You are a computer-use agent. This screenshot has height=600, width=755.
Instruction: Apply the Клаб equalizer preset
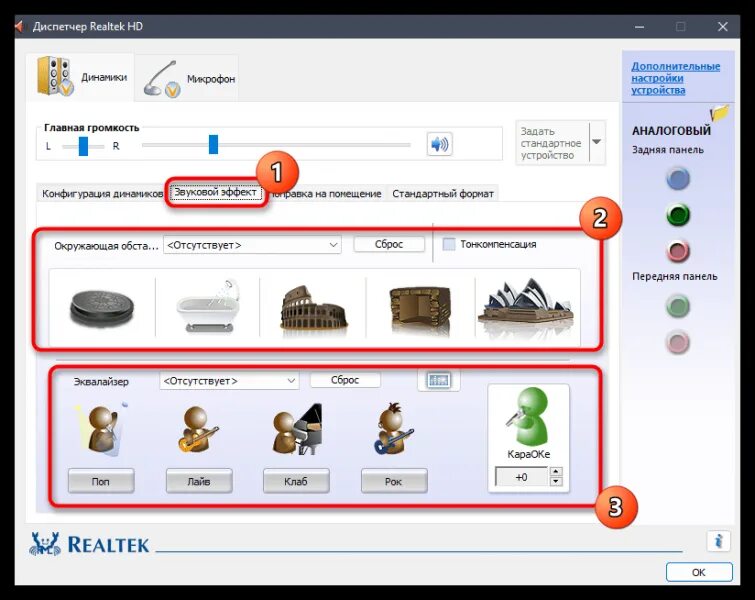pos(296,481)
